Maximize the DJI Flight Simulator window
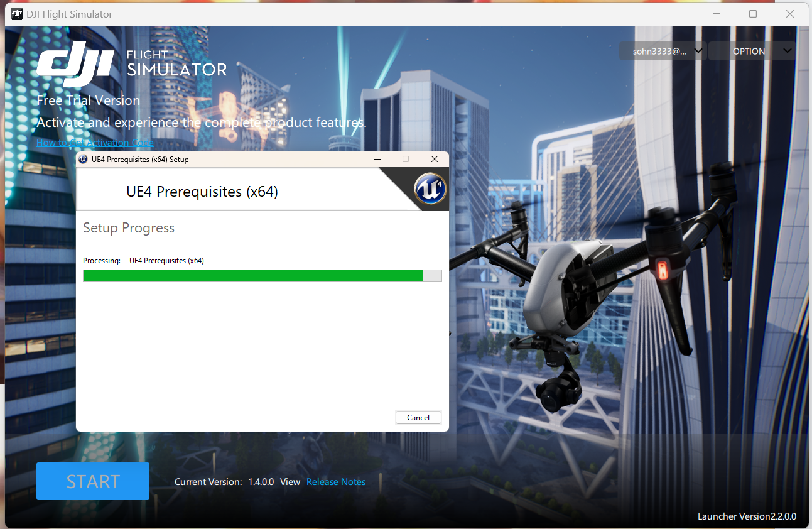Viewport: 812px width, 529px height. [753, 14]
